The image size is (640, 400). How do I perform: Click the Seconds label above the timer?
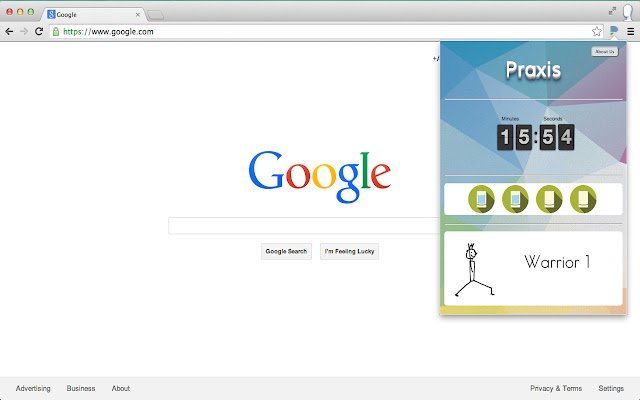(553, 119)
